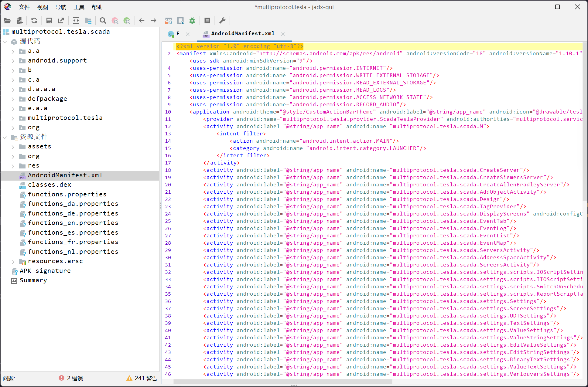The image size is (588, 387).
Task: Click the classes.dex file icon
Action: click(22, 185)
